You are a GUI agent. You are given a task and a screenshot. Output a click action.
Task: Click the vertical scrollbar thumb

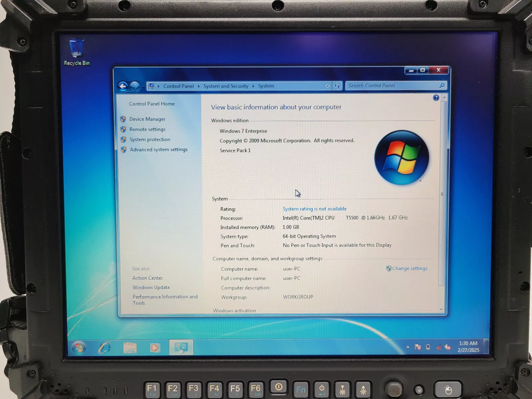pyautogui.click(x=443, y=193)
